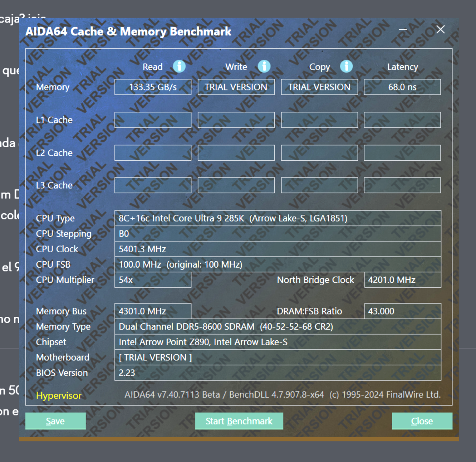
Task: Click the BIOS Version label
Action: (62, 373)
